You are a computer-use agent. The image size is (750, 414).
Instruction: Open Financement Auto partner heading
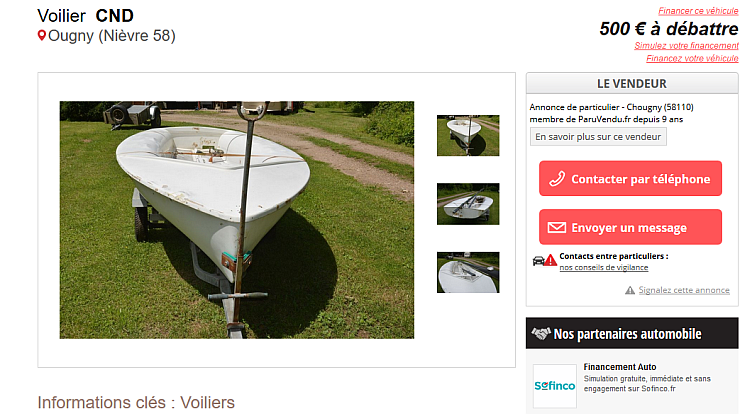pyautogui.click(x=620, y=367)
